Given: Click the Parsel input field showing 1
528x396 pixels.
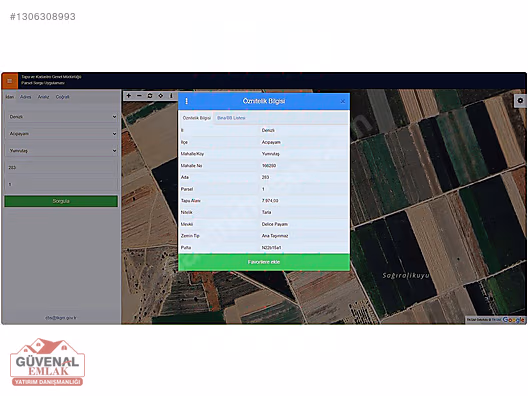Looking at the screenshot, I should [62, 184].
